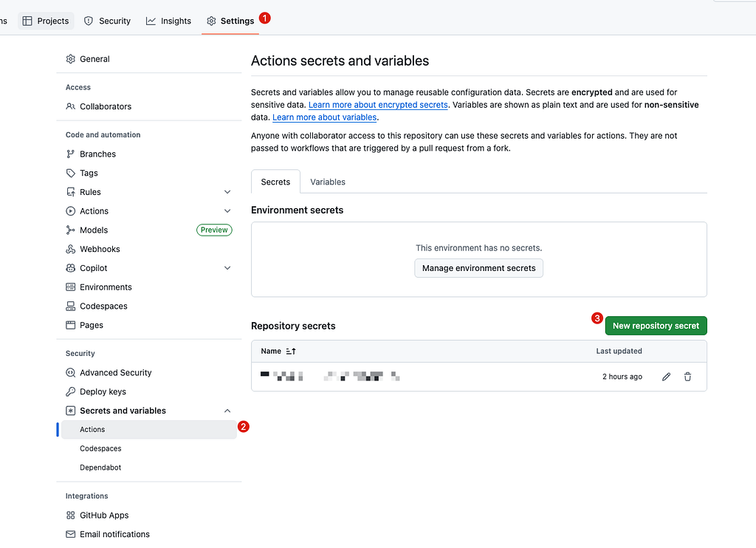Open Email notifications text in sidebar

pos(114,535)
